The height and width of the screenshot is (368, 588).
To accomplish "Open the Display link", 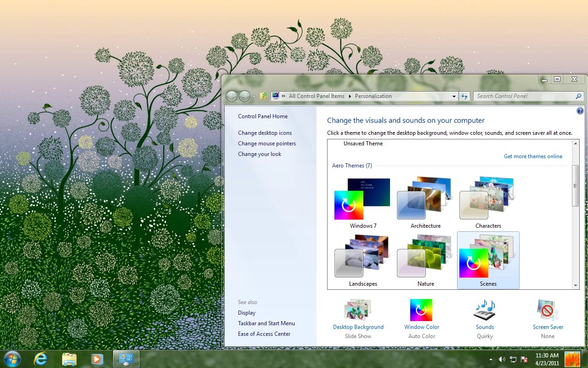I will (247, 313).
